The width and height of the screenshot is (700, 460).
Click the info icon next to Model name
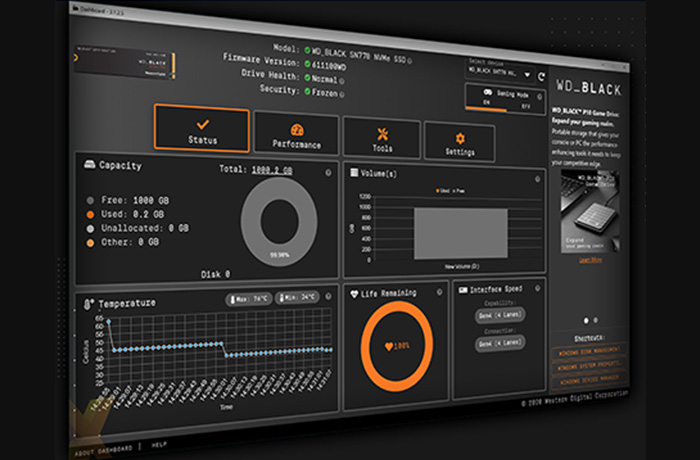pos(409,60)
